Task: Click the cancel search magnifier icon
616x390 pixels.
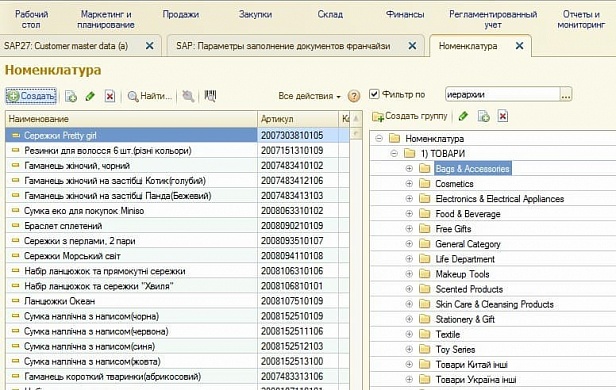Action: pyautogui.click(x=188, y=96)
